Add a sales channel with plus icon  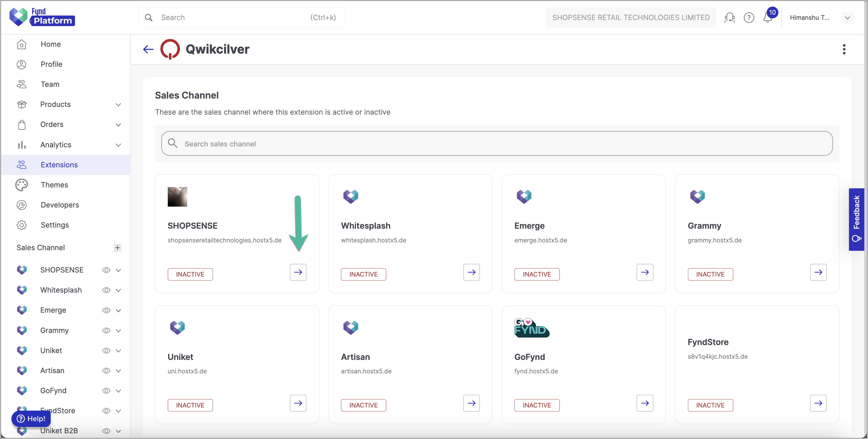click(117, 248)
